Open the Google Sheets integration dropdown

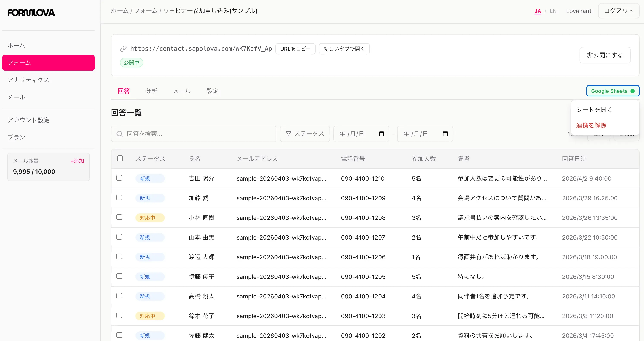tap(613, 91)
